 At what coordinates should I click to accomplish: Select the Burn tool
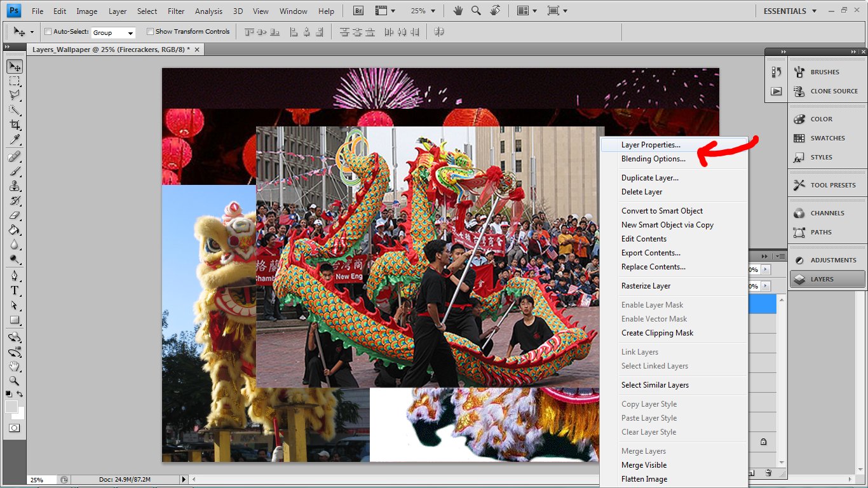tap(15, 259)
